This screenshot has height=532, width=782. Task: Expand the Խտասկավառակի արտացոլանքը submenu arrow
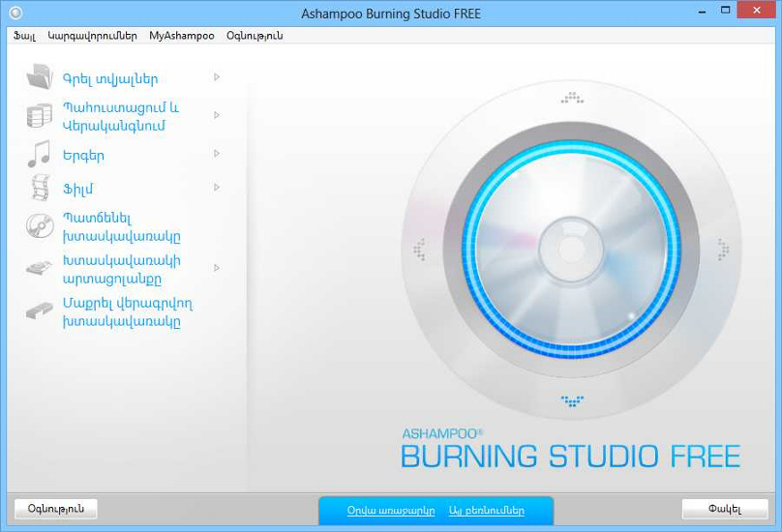coord(217,268)
